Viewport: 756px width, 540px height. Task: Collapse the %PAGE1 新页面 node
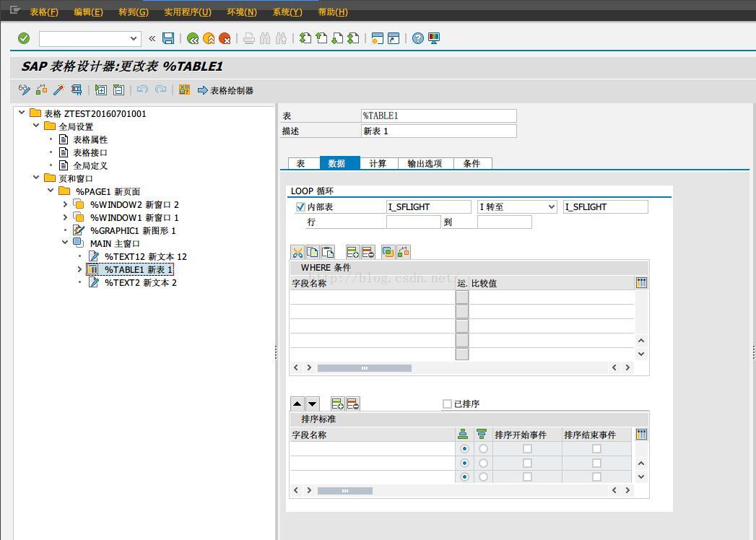(51, 191)
